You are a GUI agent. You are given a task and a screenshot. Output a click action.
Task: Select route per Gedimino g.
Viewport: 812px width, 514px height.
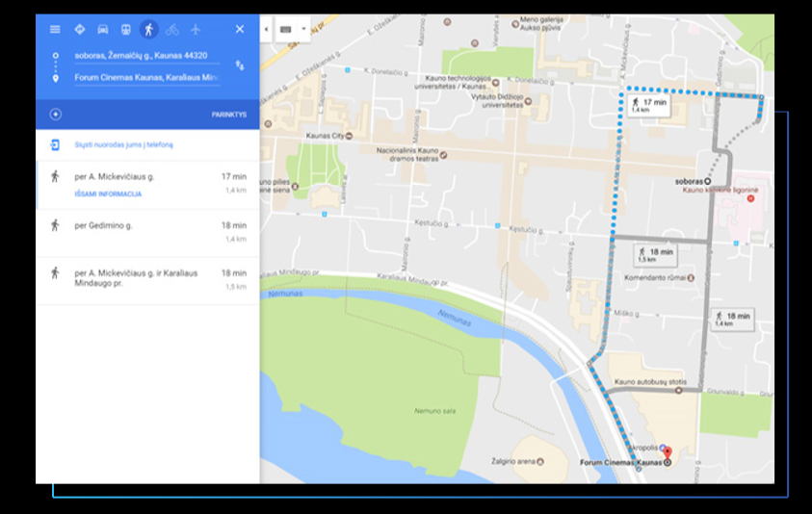[x=147, y=233]
